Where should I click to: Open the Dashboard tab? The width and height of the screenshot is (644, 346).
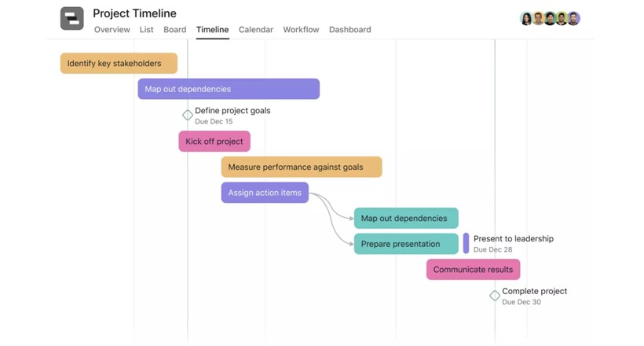(x=349, y=30)
